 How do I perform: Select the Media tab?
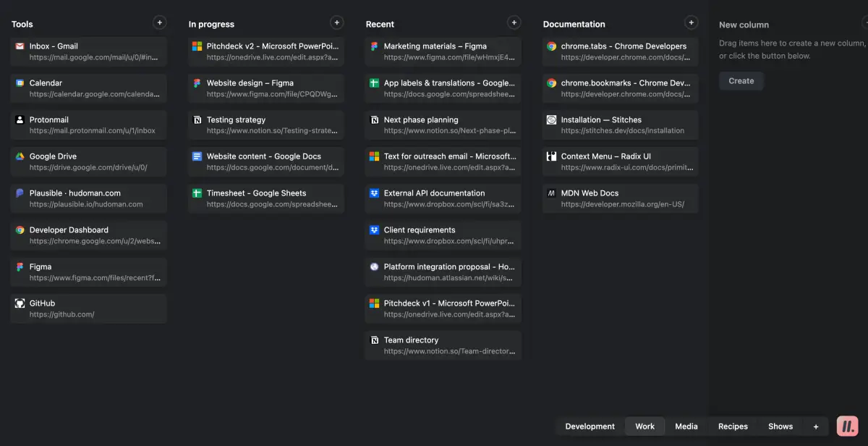pyautogui.click(x=686, y=426)
